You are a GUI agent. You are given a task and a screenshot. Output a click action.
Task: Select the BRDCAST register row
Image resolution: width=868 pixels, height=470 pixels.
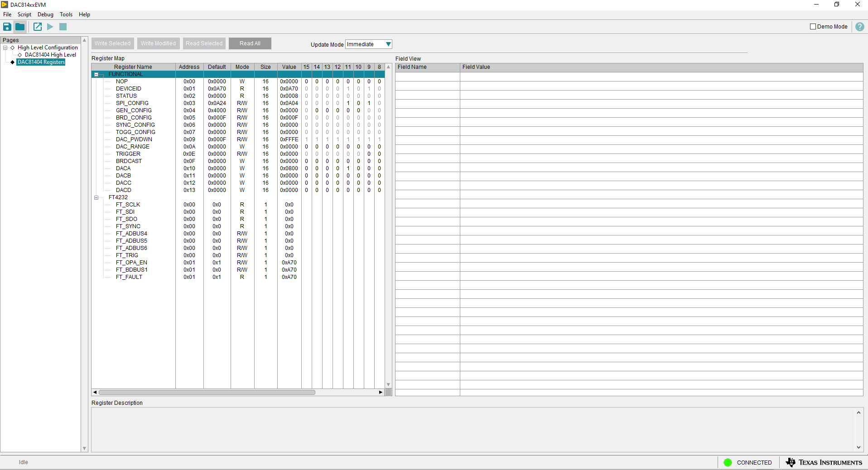(x=238, y=161)
